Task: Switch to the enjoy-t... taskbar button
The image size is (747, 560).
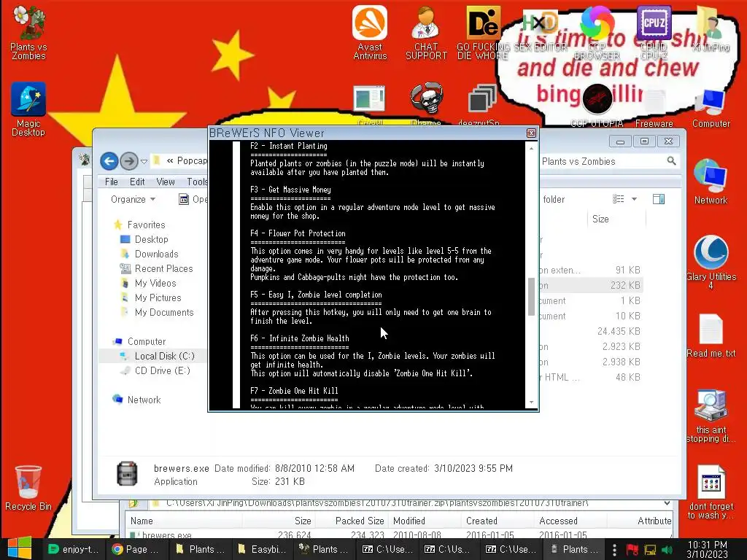Action: coord(73,549)
